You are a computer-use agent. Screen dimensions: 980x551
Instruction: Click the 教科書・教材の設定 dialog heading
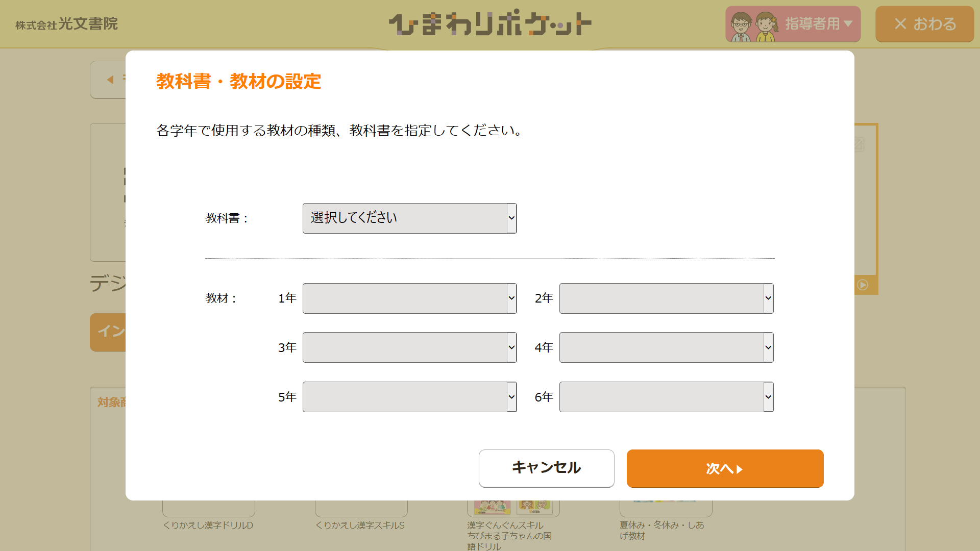point(238,81)
